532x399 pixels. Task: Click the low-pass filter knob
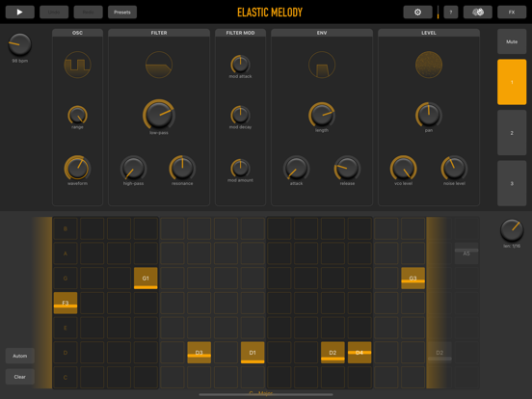tap(159, 115)
